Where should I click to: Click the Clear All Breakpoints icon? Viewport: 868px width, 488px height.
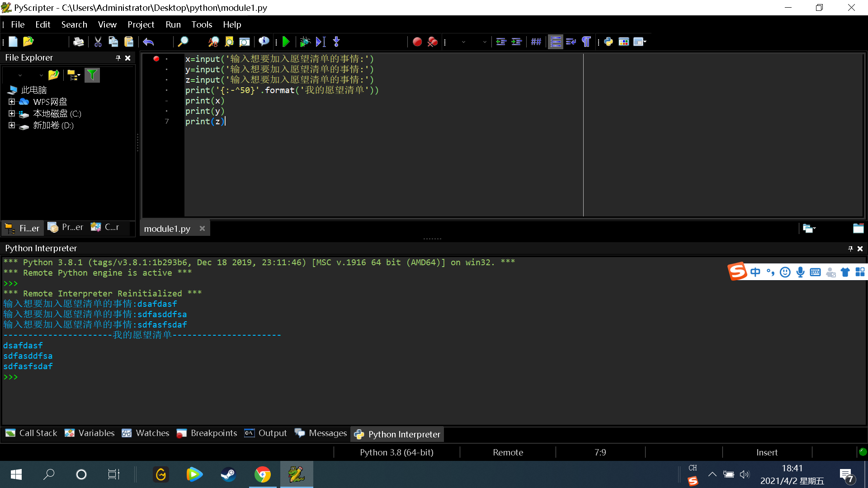pos(433,42)
